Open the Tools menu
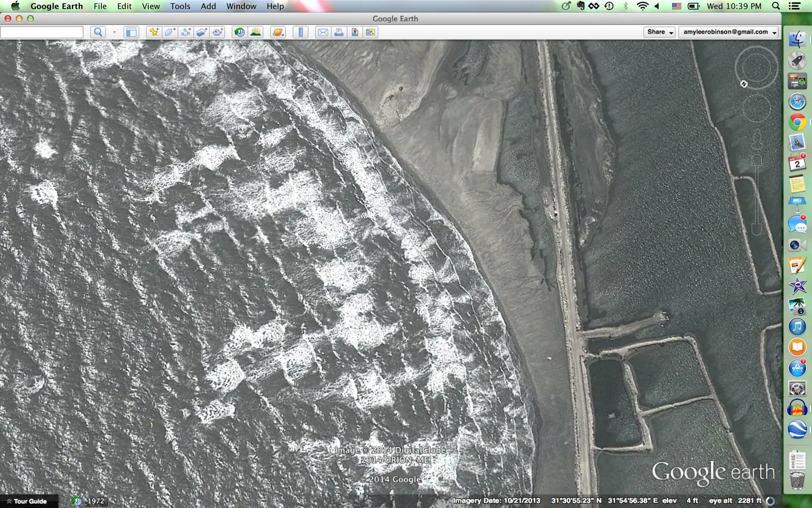 tap(180, 6)
